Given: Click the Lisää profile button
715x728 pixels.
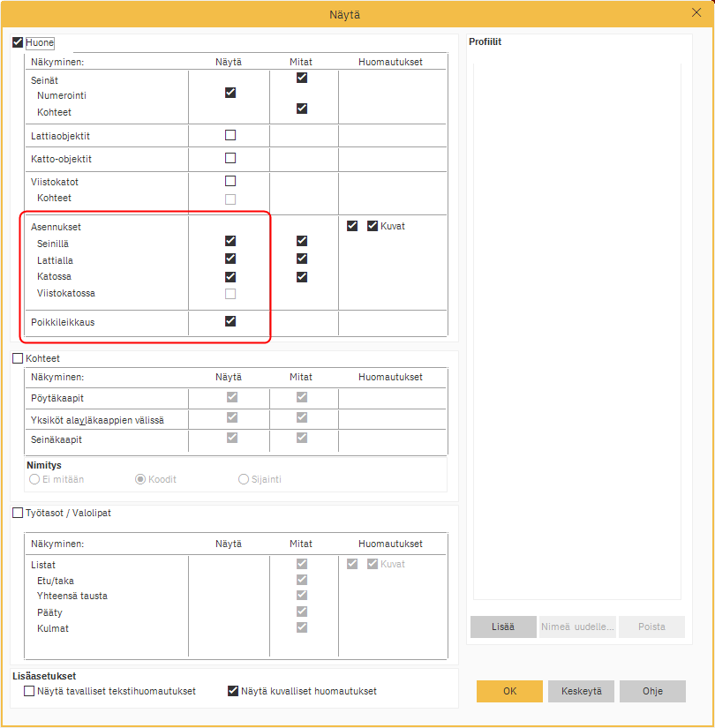Looking at the screenshot, I should tap(503, 627).
